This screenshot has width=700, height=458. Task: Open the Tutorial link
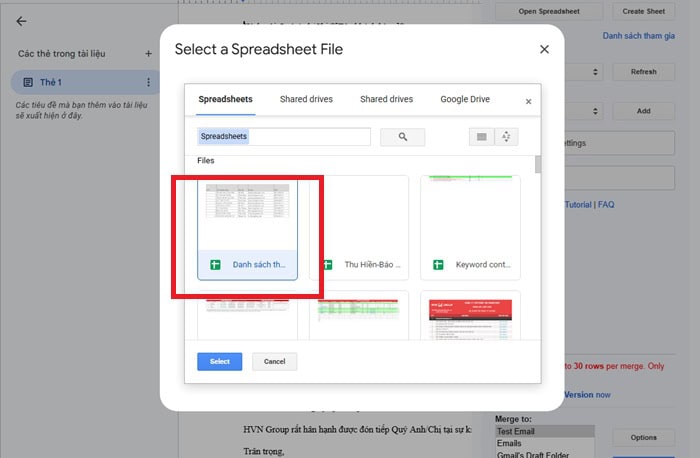(578, 204)
